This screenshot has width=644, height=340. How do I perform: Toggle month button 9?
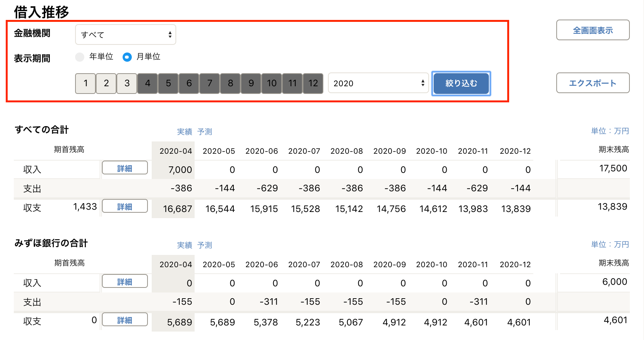(251, 83)
